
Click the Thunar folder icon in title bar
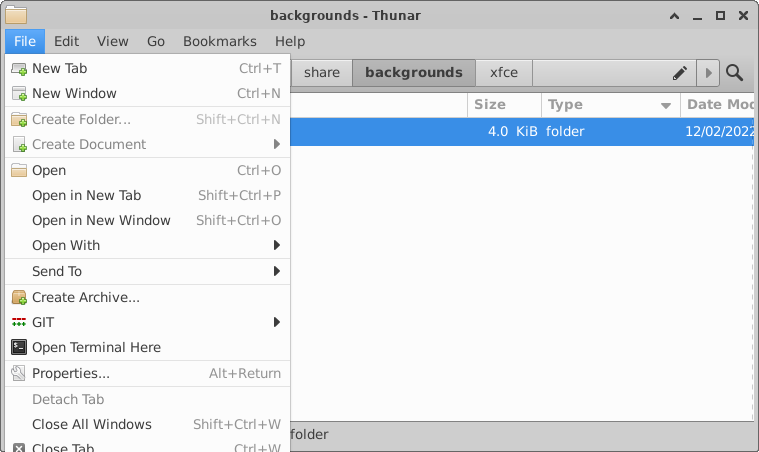(16, 15)
